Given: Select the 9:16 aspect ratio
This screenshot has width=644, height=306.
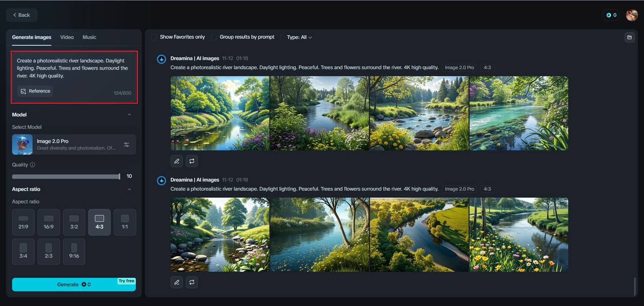Looking at the screenshot, I should click(74, 252).
